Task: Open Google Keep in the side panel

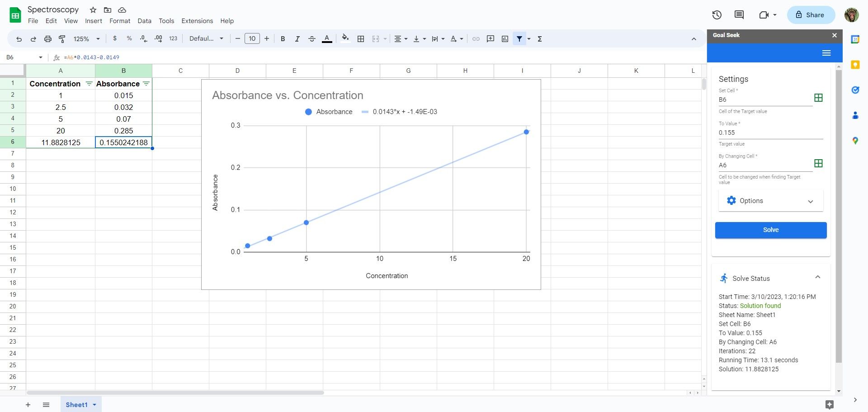Action: (x=855, y=65)
